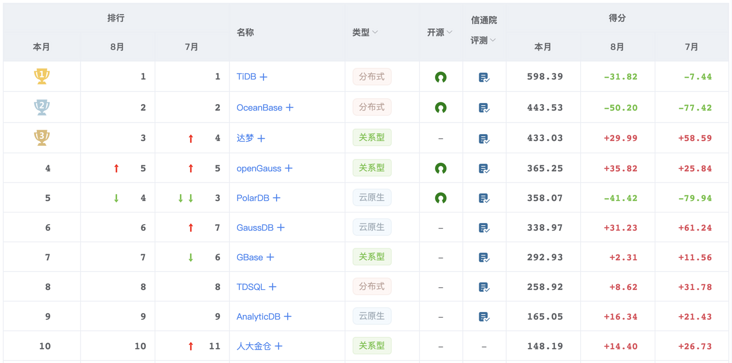The width and height of the screenshot is (732, 363).
Task: Click the plus icon next to GaussDB
Action: pyautogui.click(x=281, y=228)
